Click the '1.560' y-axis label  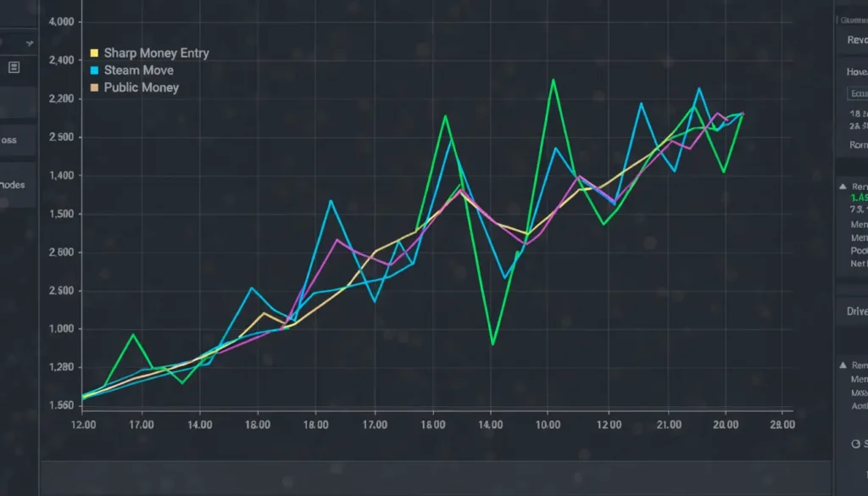pyautogui.click(x=61, y=406)
